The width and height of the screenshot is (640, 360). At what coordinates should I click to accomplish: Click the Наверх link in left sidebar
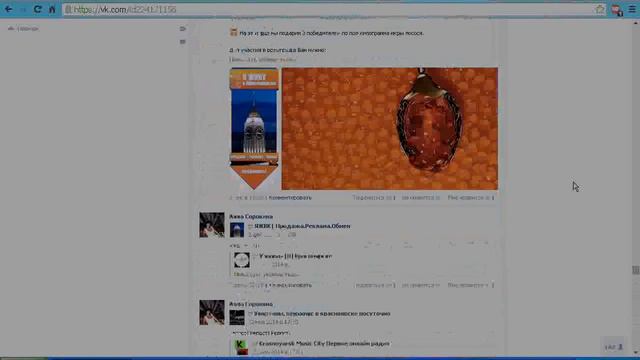(x=23, y=29)
